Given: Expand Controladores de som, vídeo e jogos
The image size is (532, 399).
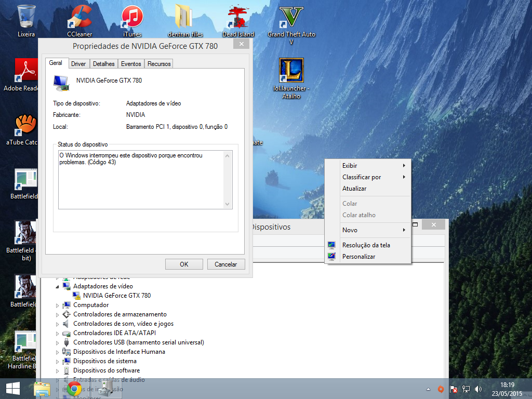Looking at the screenshot, I should (x=57, y=324).
